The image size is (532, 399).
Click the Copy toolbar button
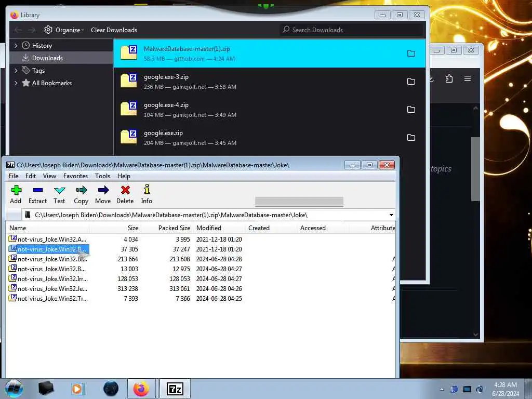click(81, 194)
